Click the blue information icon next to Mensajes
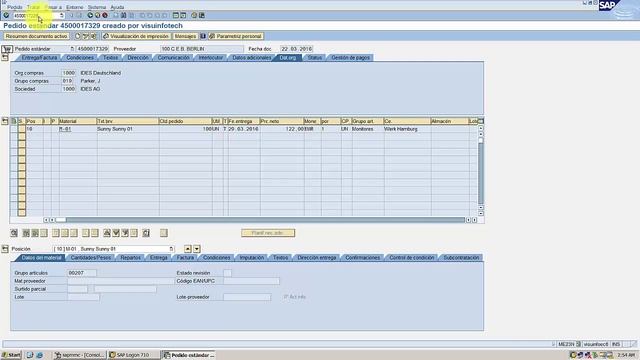 click(x=203, y=36)
